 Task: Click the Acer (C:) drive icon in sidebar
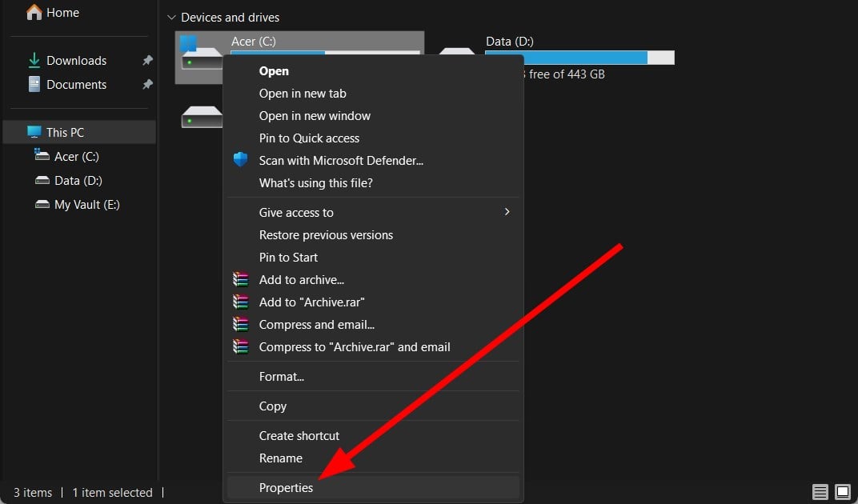(x=42, y=155)
